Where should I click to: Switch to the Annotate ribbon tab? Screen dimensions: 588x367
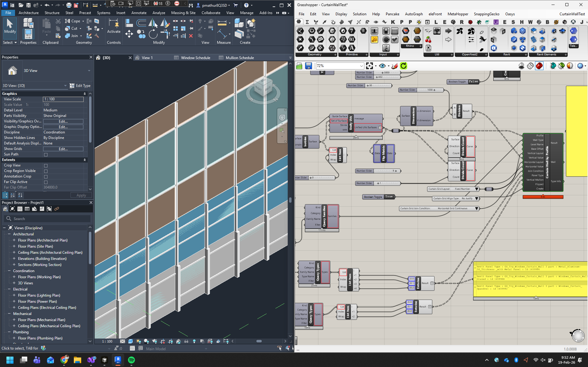pyautogui.click(x=139, y=13)
